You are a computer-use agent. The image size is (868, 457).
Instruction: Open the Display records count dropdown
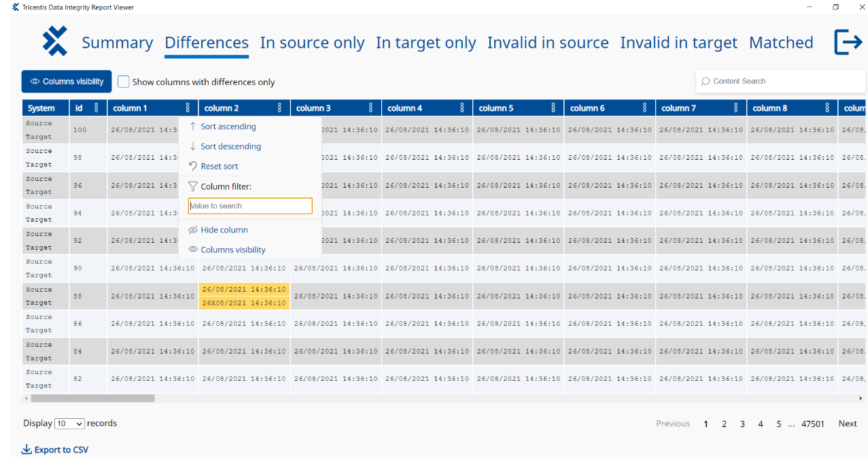point(69,424)
